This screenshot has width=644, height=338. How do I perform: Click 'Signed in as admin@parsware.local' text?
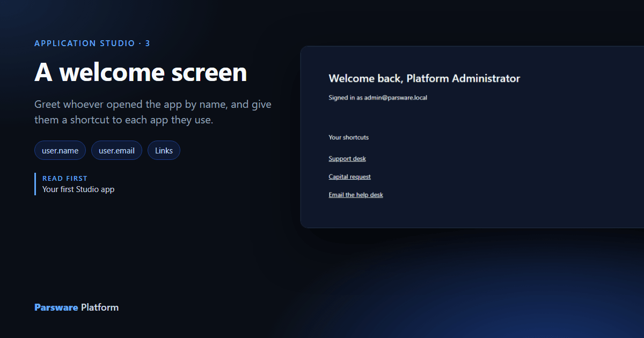tap(378, 98)
